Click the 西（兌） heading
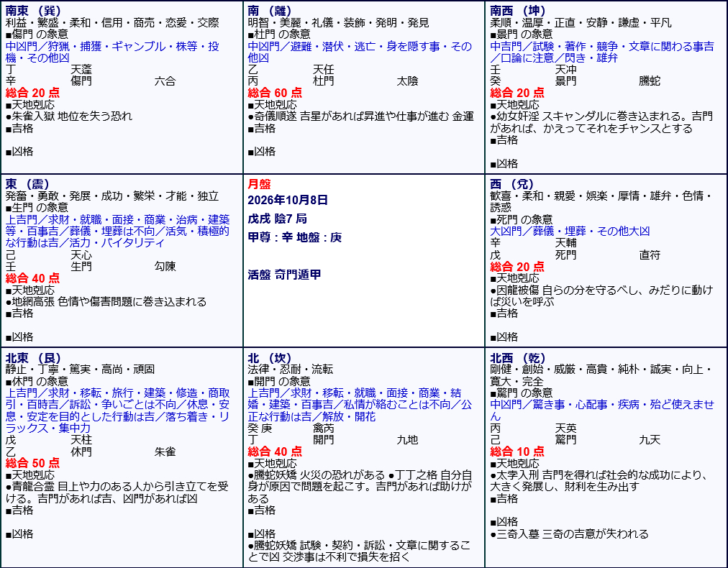 pyautogui.click(x=512, y=184)
